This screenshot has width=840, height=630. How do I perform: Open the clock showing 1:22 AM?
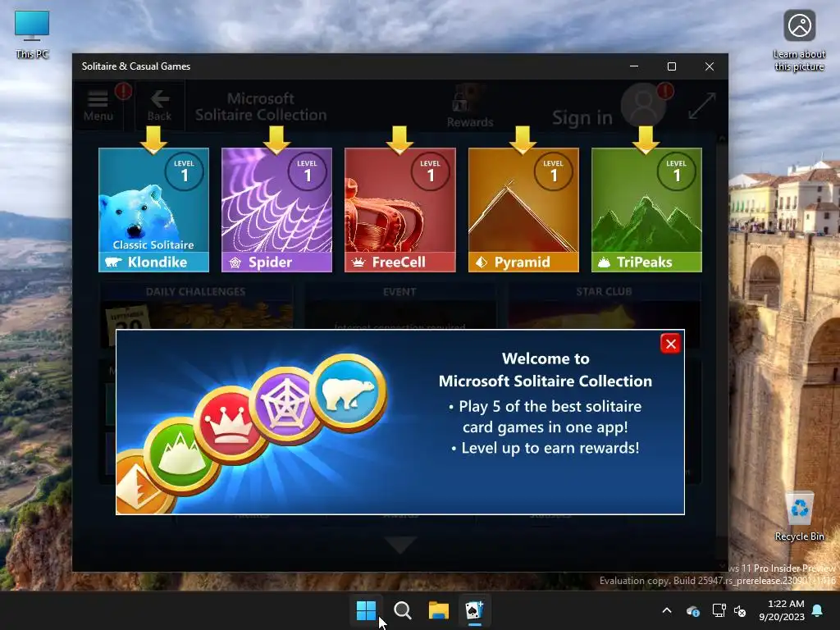(x=782, y=610)
